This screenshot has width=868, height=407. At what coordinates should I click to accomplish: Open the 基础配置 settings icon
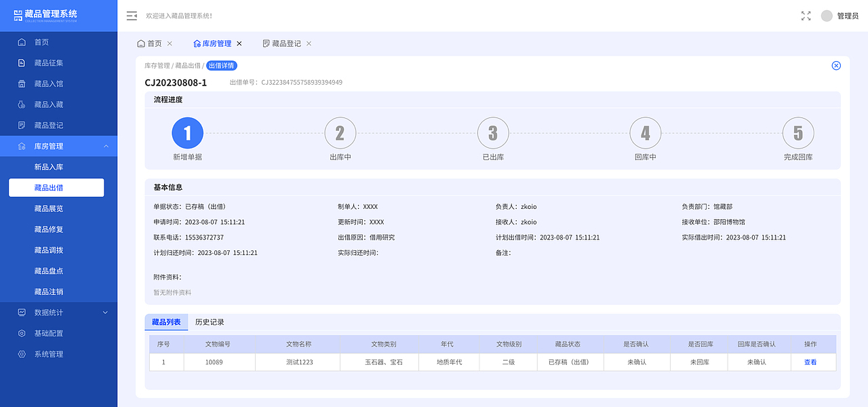tap(20, 333)
